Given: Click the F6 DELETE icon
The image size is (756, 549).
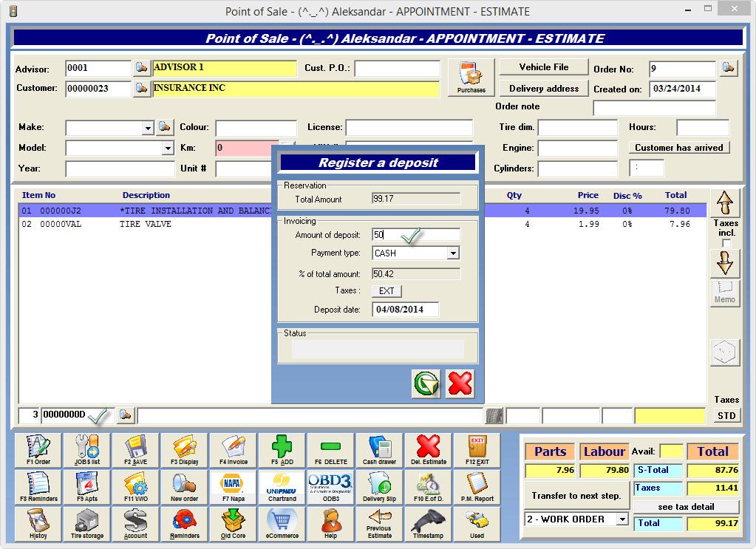Looking at the screenshot, I should 331,450.
